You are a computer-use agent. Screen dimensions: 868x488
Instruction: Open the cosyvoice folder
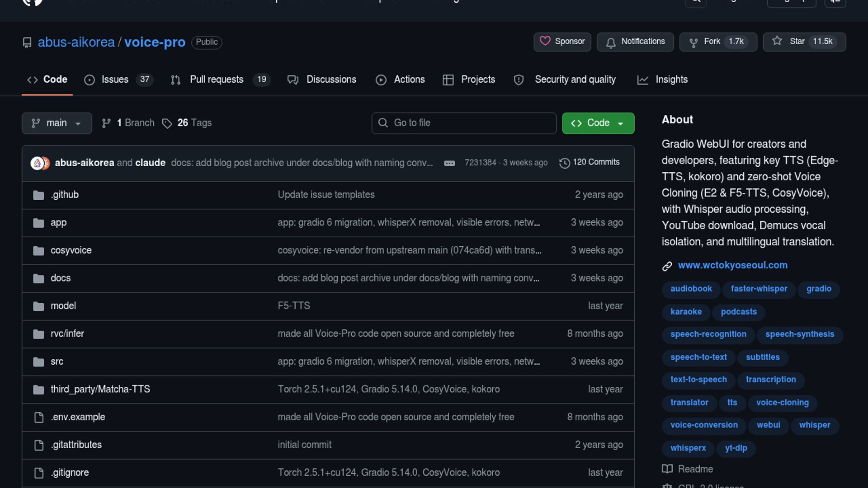coord(71,250)
